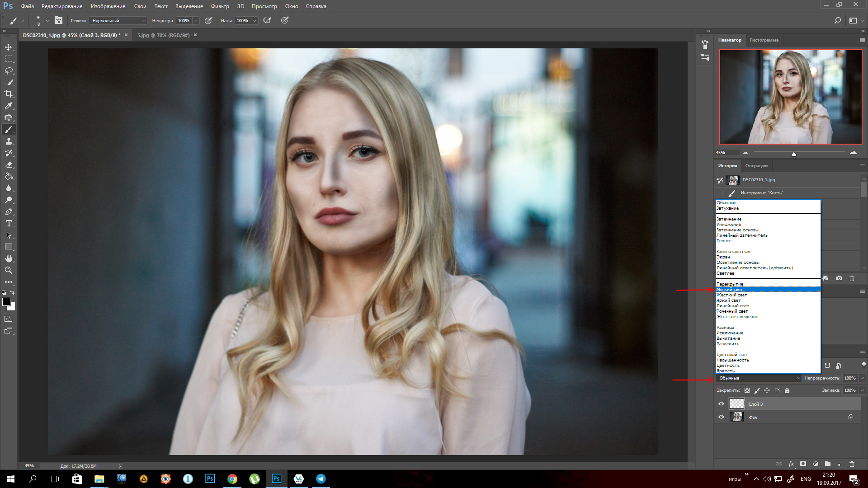Toggle lock transparent pixels
The width and height of the screenshot is (868, 488).
747,390
